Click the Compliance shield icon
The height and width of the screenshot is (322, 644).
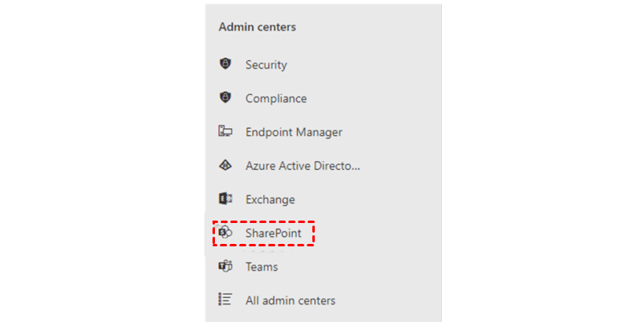point(225,98)
